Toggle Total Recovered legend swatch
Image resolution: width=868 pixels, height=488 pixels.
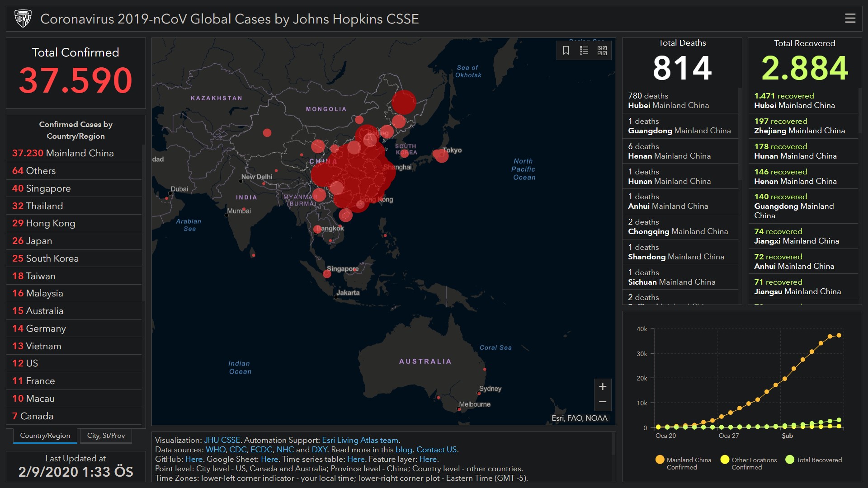pyautogui.click(x=790, y=460)
